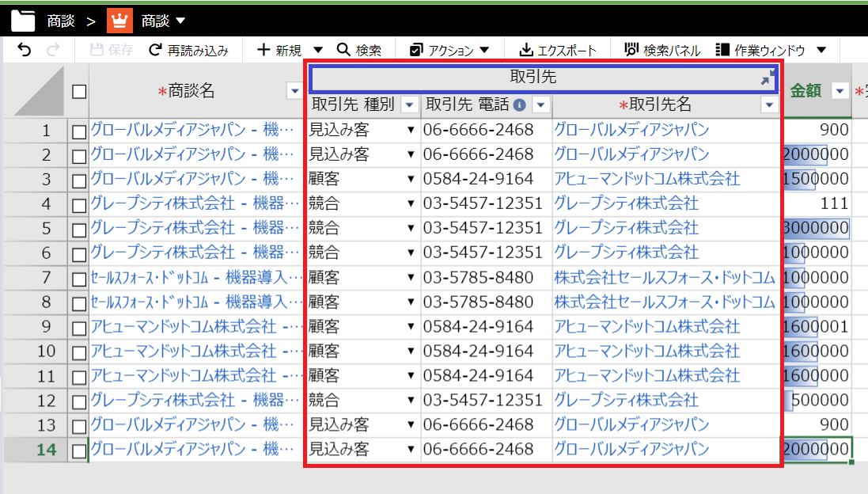
Task: Open 株式会社セールスフォース・ドットコム 取引先名 link in row 8
Action: [665, 302]
